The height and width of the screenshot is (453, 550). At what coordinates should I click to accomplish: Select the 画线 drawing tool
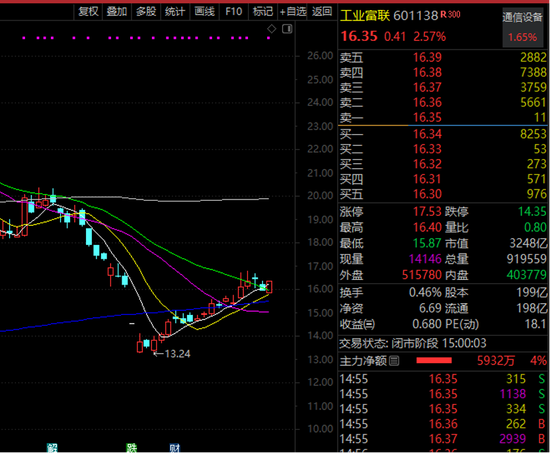click(204, 12)
